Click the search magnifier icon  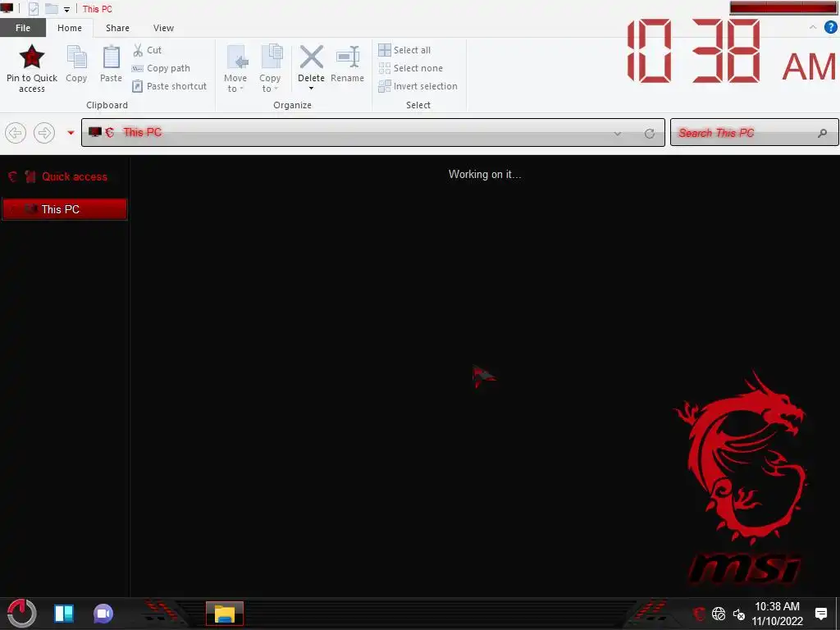pos(822,133)
